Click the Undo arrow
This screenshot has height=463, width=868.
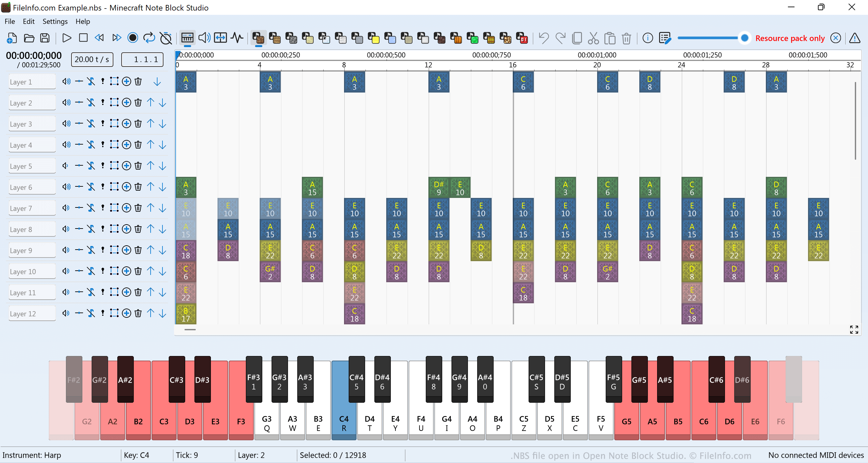tap(544, 38)
